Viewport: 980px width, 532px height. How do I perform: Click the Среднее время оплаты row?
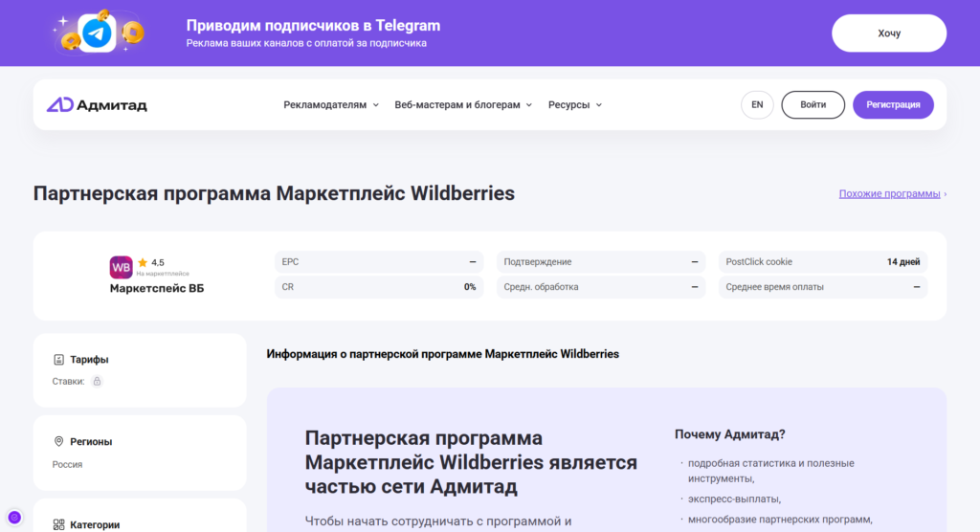[x=822, y=287]
